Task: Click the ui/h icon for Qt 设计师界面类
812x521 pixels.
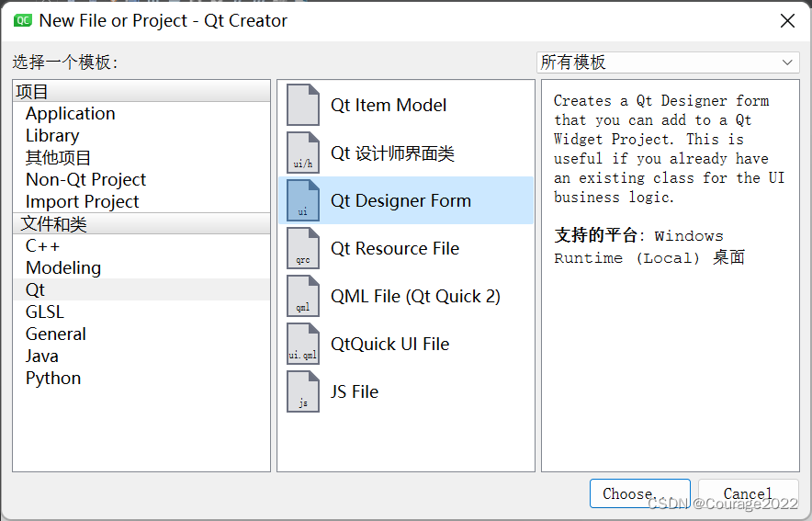Action: [x=303, y=153]
